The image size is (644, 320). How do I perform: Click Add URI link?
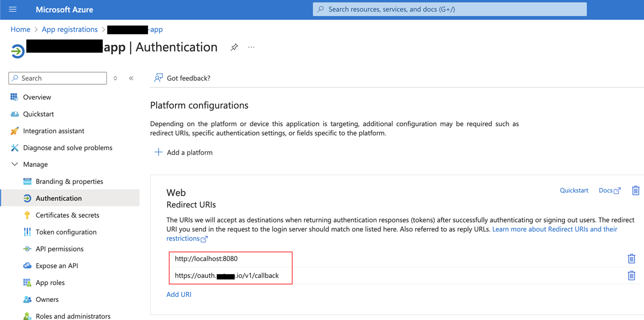pyautogui.click(x=179, y=295)
